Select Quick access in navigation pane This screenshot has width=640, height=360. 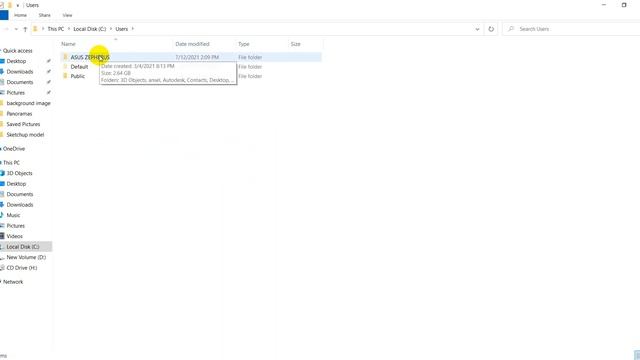click(x=18, y=51)
